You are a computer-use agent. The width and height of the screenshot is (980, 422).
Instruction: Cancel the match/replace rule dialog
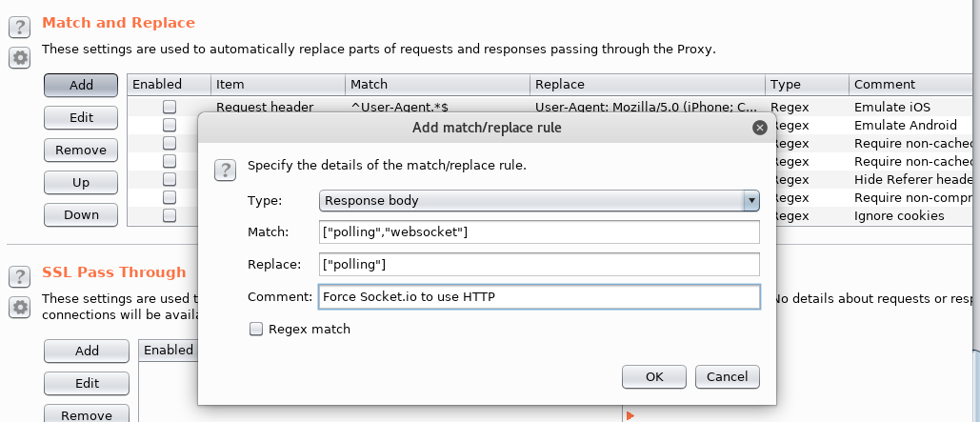point(727,376)
